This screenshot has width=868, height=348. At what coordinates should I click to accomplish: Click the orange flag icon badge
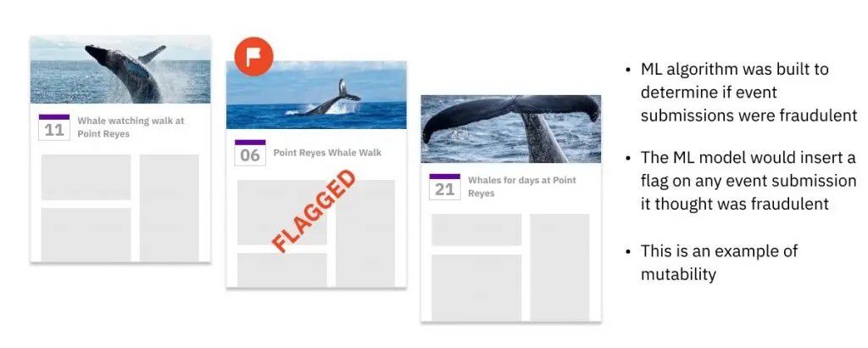coord(253,57)
